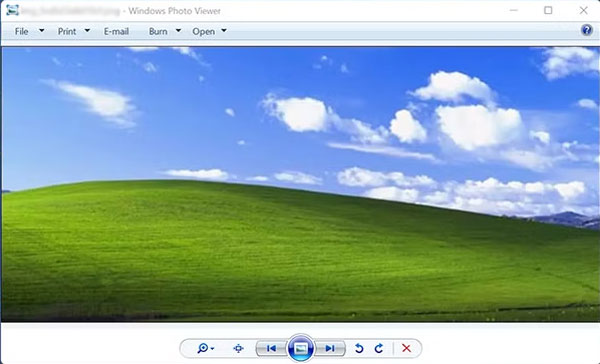Open the Burn menu

click(x=158, y=31)
